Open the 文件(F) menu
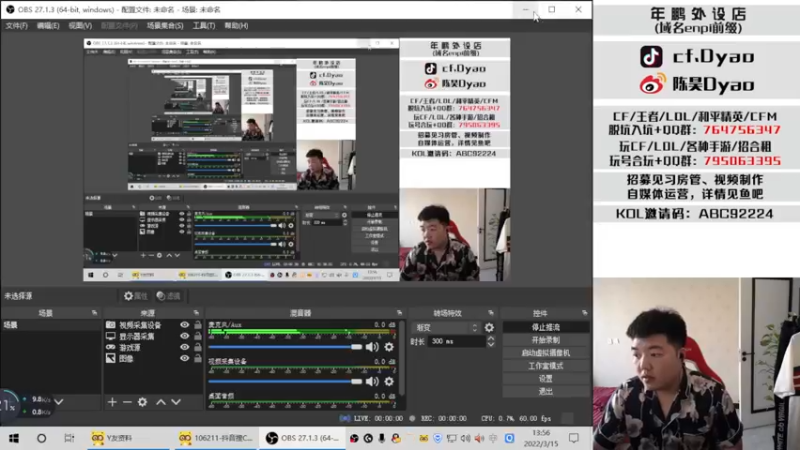The width and height of the screenshot is (800, 450). pos(16,26)
